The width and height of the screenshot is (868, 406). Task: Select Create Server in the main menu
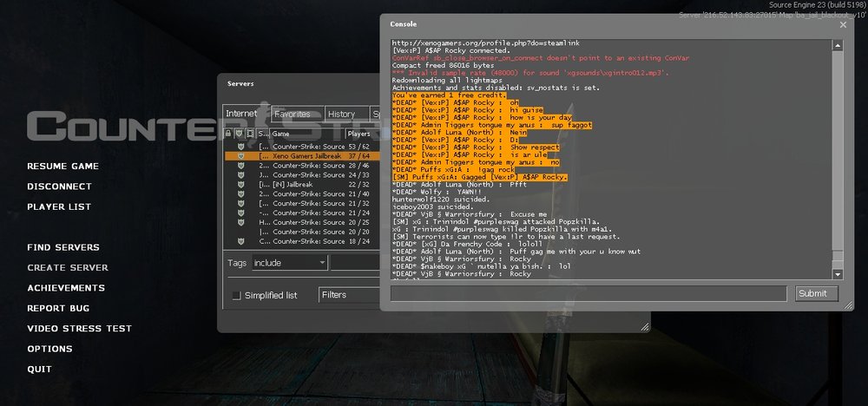pos(68,268)
